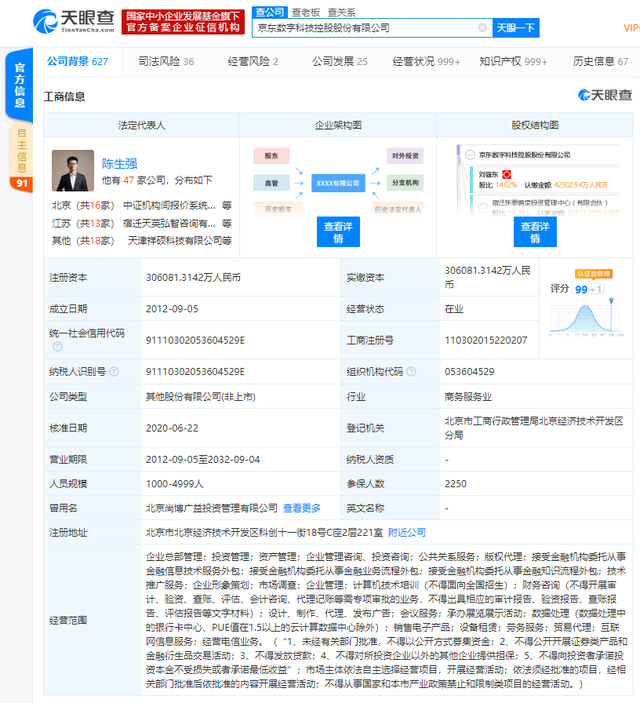Viewport: 640px width, 703px height.
Task: Click the 国家中小企业发展基金 red banner
Action: (x=183, y=22)
